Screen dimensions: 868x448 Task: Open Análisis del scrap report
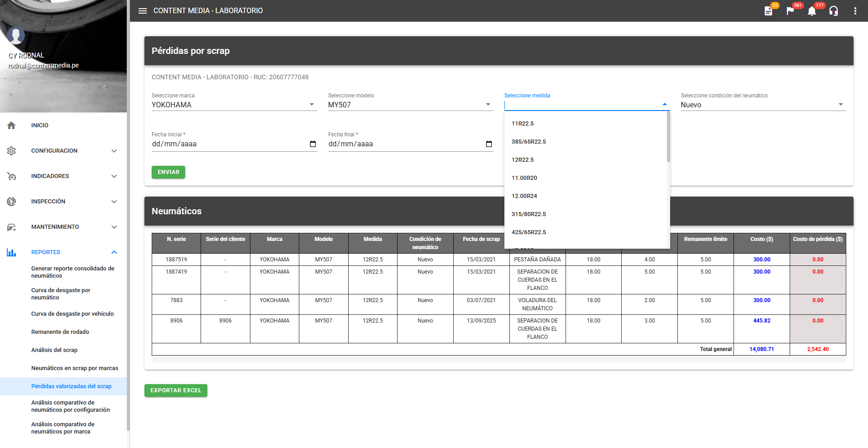[x=54, y=350]
